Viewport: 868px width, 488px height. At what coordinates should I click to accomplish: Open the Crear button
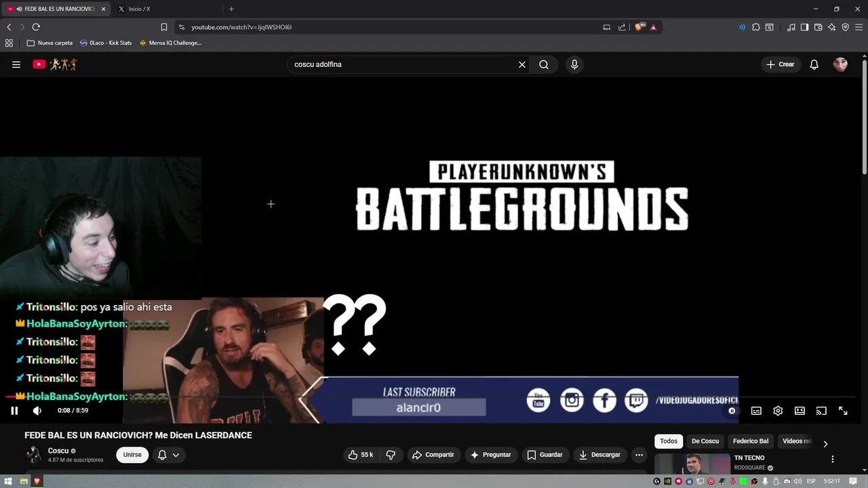tap(781, 64)
